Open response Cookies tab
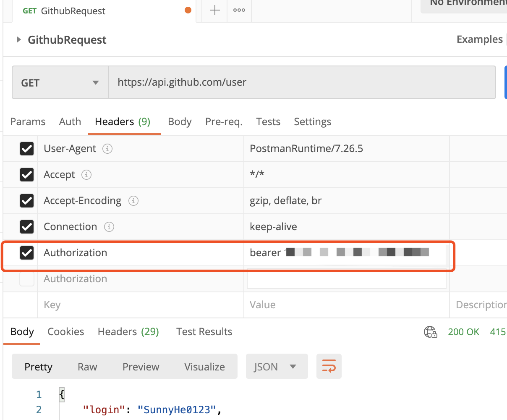Viewport: 507px width, 420px height. pos(66,332)
